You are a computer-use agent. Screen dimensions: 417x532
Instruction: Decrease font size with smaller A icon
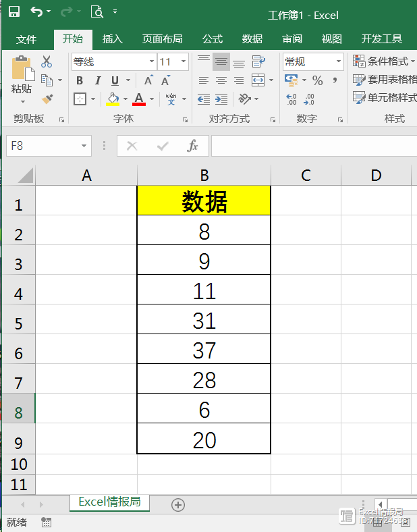coord(165,80)
